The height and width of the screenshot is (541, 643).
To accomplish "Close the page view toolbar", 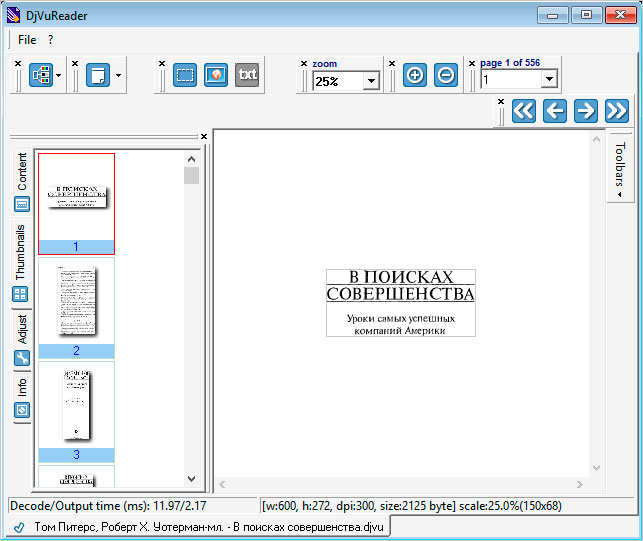I will pyautogui.click(x=75, y=63).
